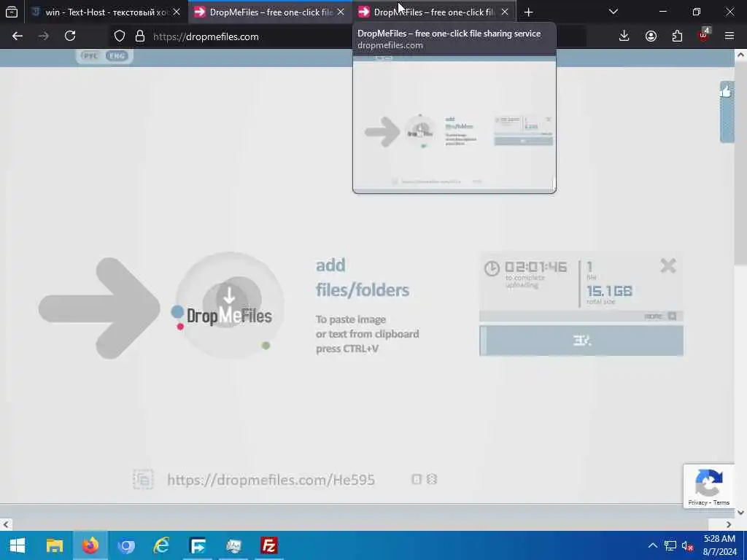Screen dimensions: 747x560
Task: Open the Firefox downloads panel
Action: [x=624, y=36]
